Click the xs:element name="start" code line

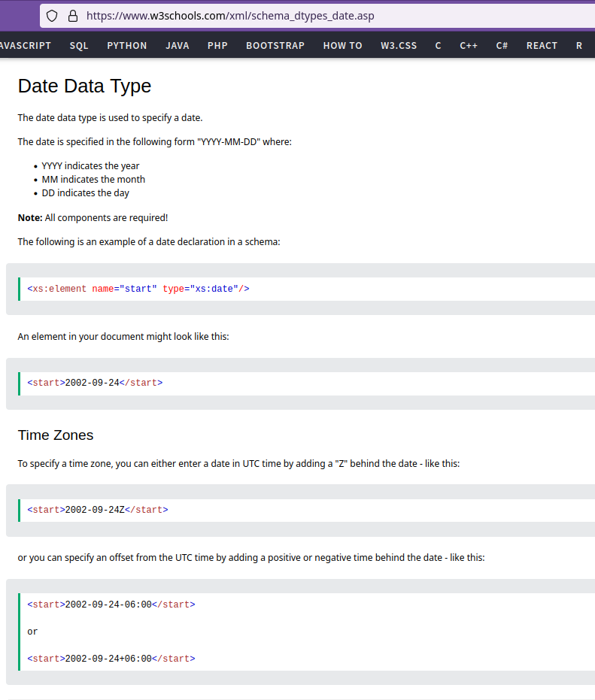pos(138,289)
